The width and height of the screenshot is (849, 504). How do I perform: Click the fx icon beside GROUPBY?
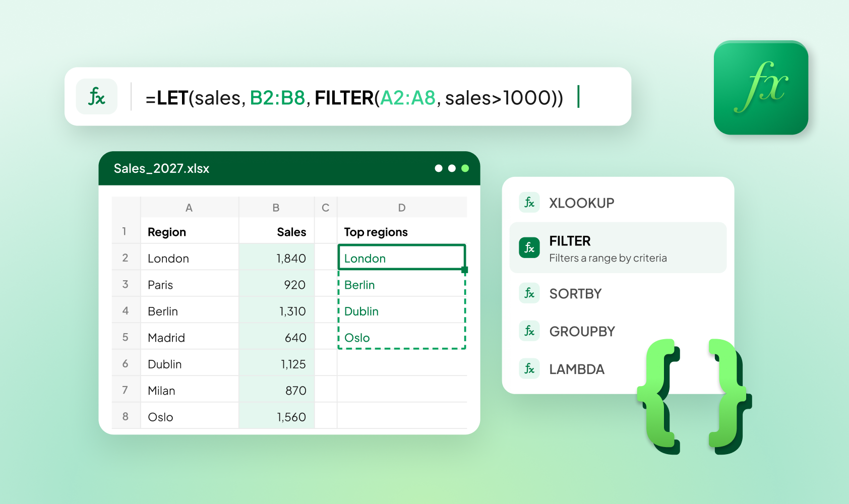point(529,331)
